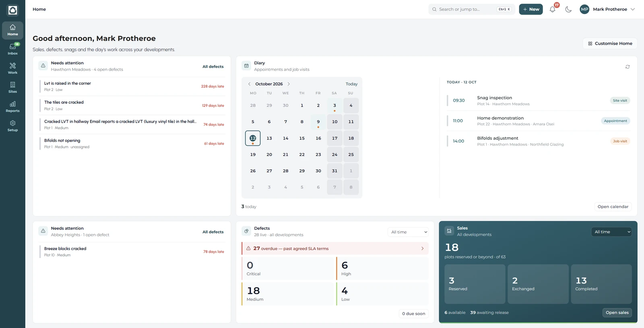
Task: Open the Cracked LVT in hallway defect
Action: click(132, 125)
